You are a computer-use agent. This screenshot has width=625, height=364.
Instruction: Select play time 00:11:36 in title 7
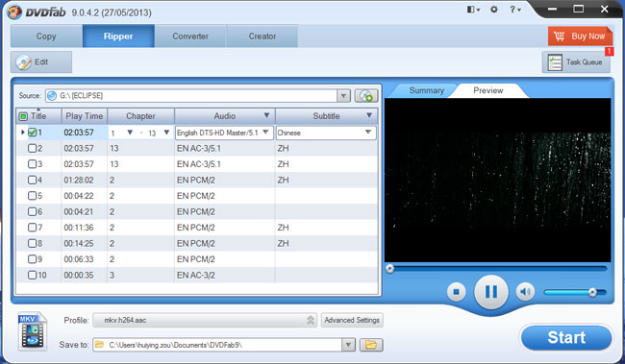(x=79, y=228)
